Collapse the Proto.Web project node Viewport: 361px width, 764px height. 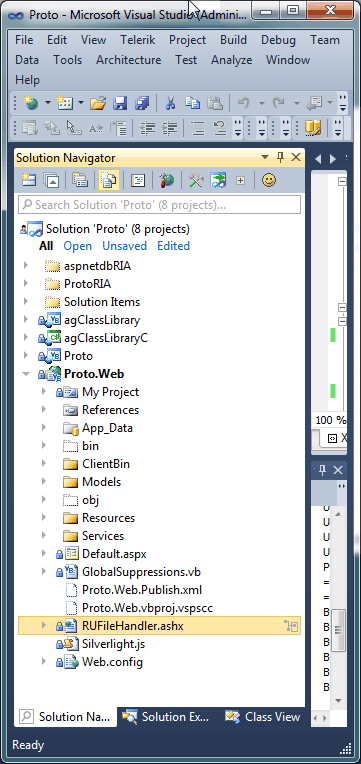click(26, 374)
